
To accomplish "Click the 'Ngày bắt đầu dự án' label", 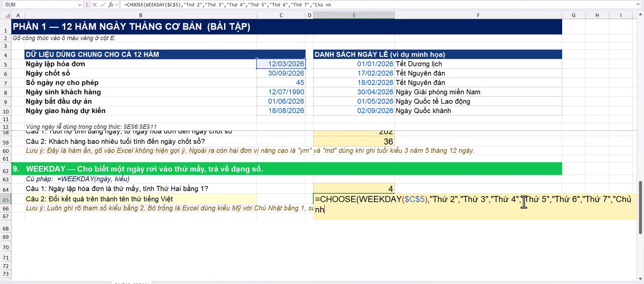I will (x=59, y=101).
